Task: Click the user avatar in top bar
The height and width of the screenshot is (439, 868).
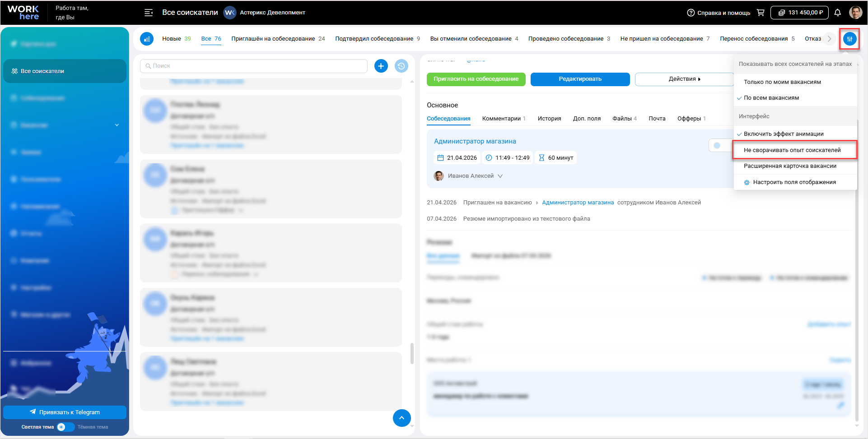Action: click(855, 13)
